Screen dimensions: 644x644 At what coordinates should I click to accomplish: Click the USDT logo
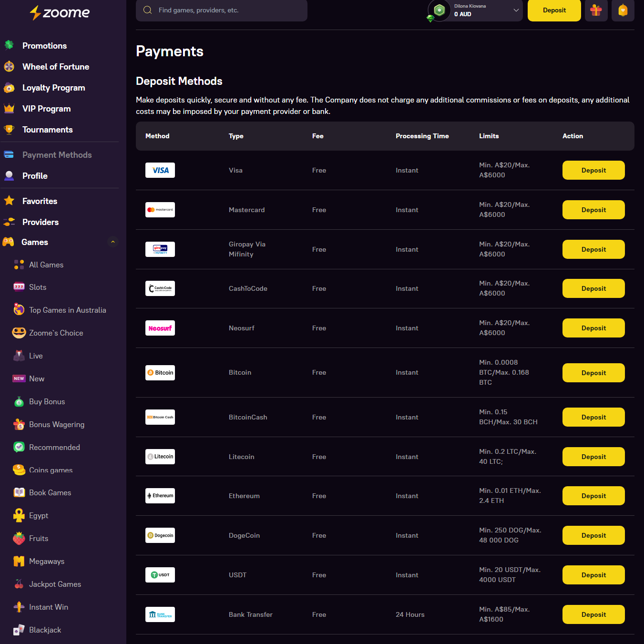pyautogui.click(x=160, y=575)
